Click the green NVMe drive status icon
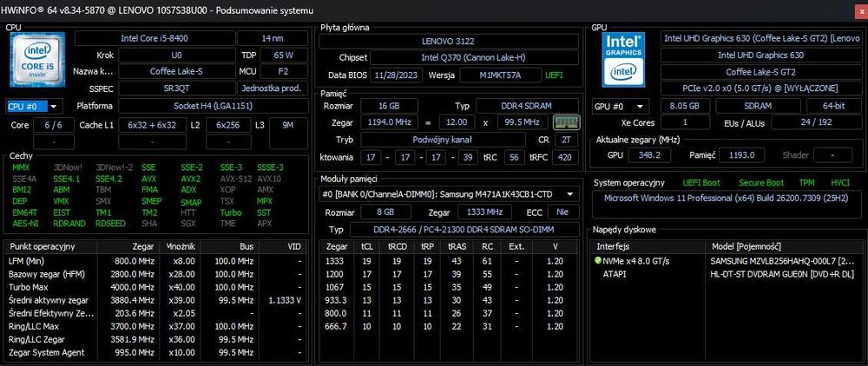The image size is (868, 366). click(x=597, y=260)
